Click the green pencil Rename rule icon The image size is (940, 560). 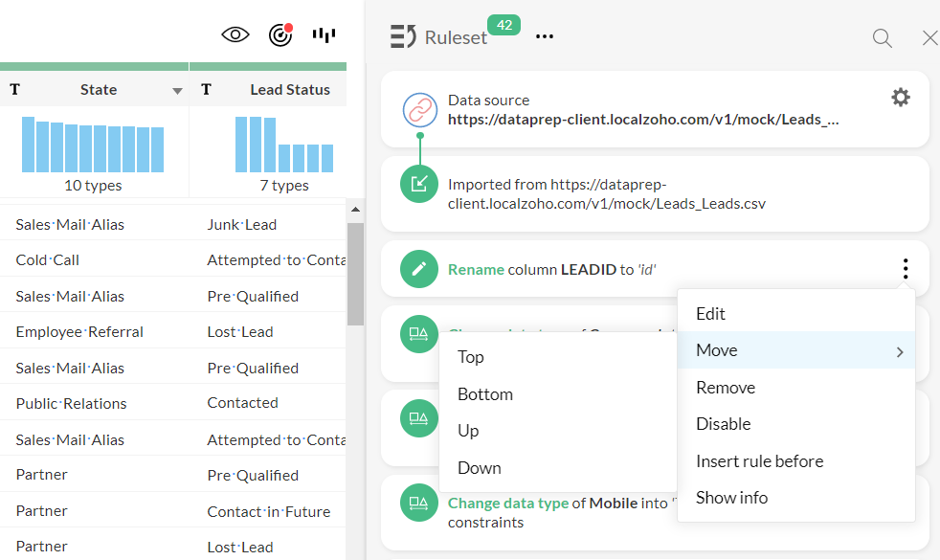pyautogui.click(x=418, y=269)
